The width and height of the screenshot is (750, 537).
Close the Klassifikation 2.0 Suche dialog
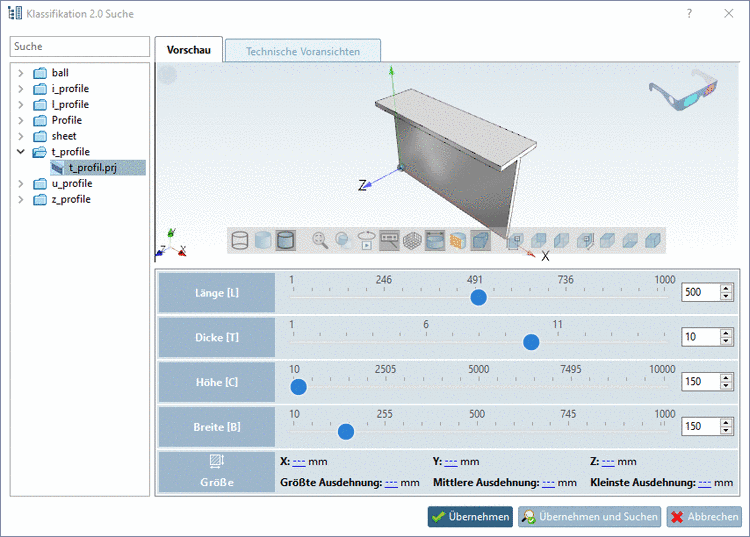point(728,13)
